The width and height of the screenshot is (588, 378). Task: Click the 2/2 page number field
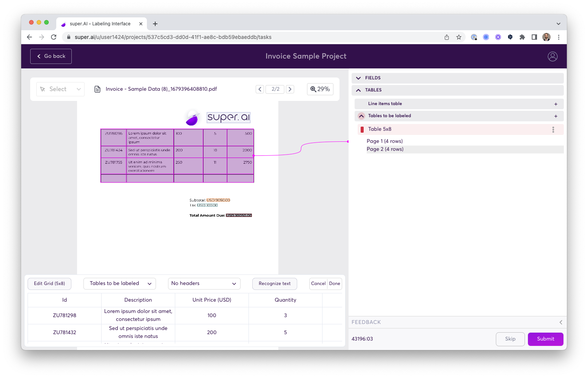(x=275, y=89)
